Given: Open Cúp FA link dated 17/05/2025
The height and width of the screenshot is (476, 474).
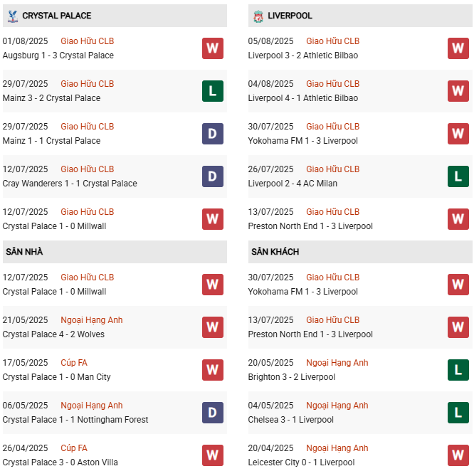Looking at the screenshot, I should [x=74, y=363].
